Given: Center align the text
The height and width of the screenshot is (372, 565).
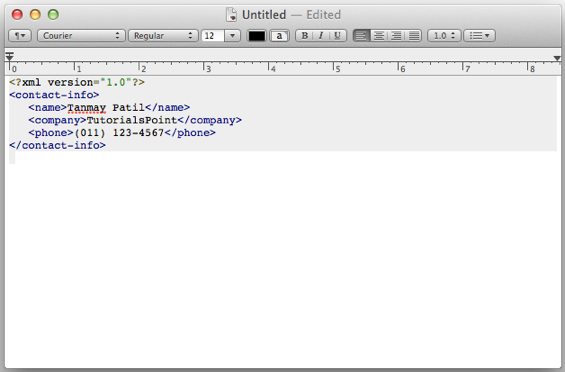Looking at the screenshot, I should pos(379,36).
